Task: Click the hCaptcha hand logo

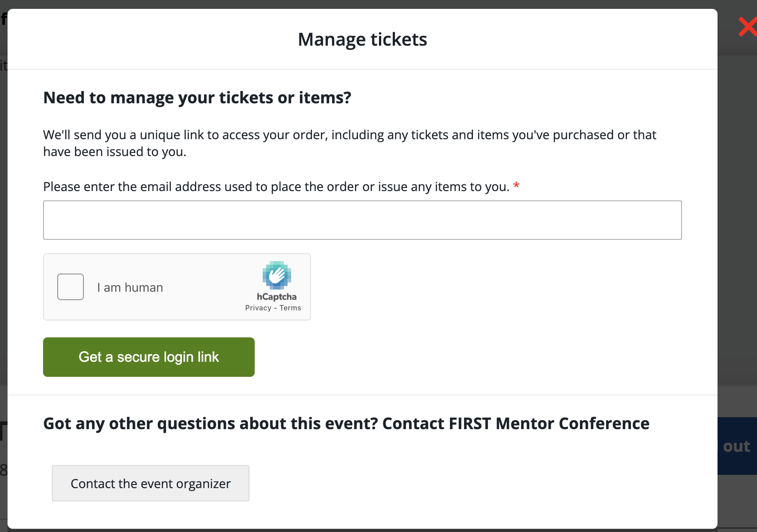Action: pos(276,275)
